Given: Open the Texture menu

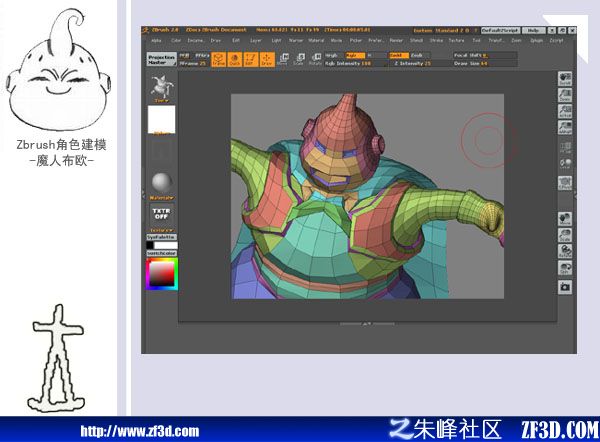Looking at the screenshot, I should [x=457, y=40].
